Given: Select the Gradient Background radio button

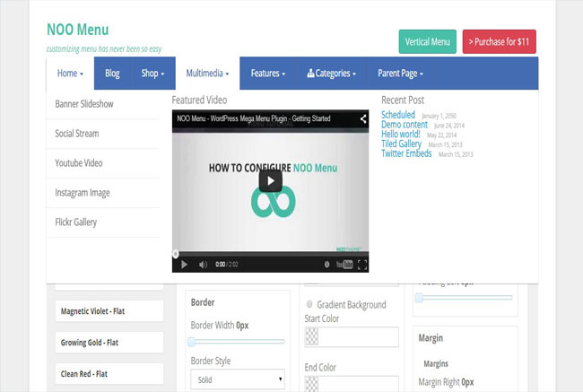Looking at the screenshot, I should 309,304.
